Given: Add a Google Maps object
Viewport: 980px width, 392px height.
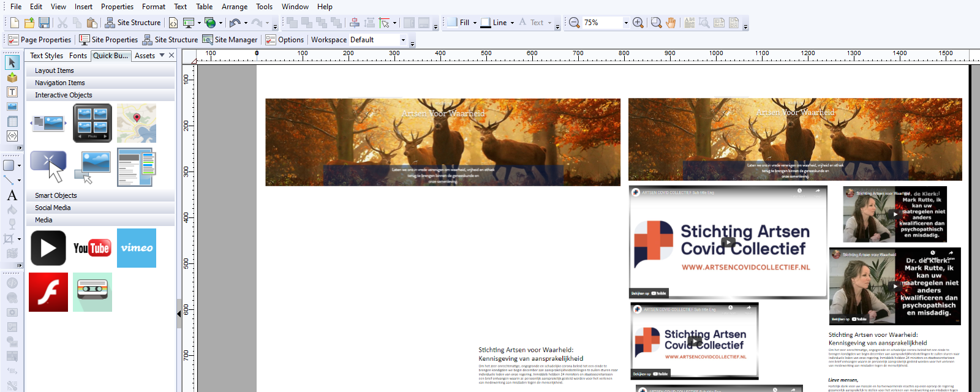Looking at the screenshot, I should [x=137, y=123].
